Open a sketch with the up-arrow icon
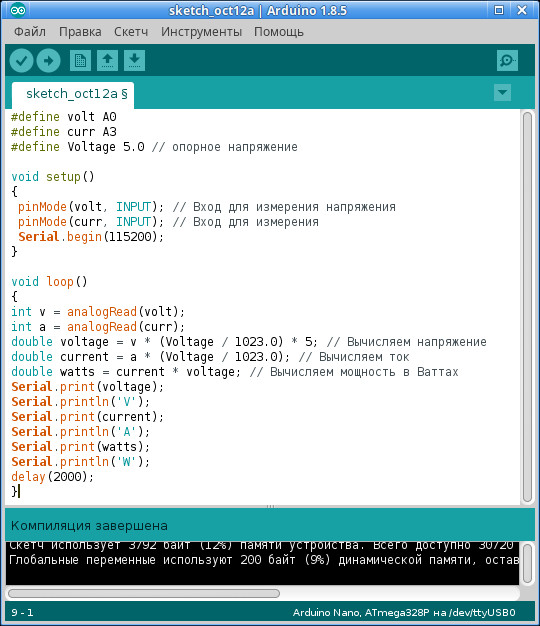Image resolution: width=540 pixels, height=626 pixels. [107, 61]
